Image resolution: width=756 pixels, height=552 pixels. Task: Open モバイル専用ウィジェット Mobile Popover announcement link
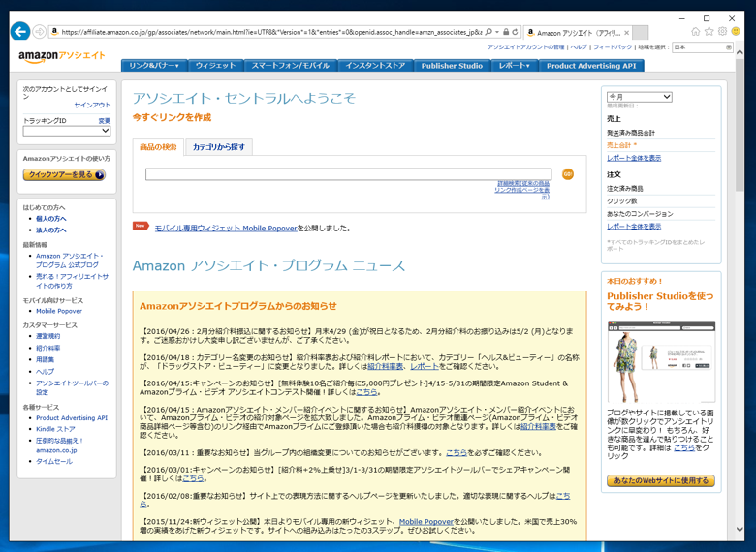(x=226, y=229)
